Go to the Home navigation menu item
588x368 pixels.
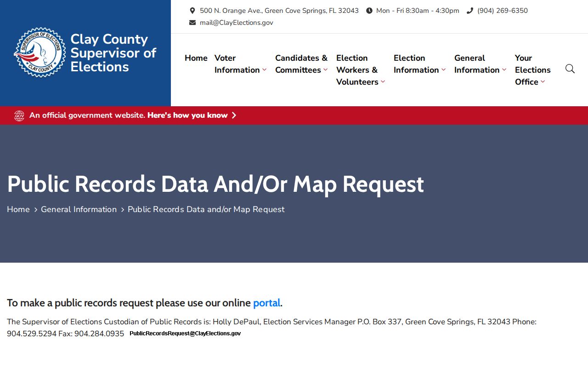coord(196,58)
